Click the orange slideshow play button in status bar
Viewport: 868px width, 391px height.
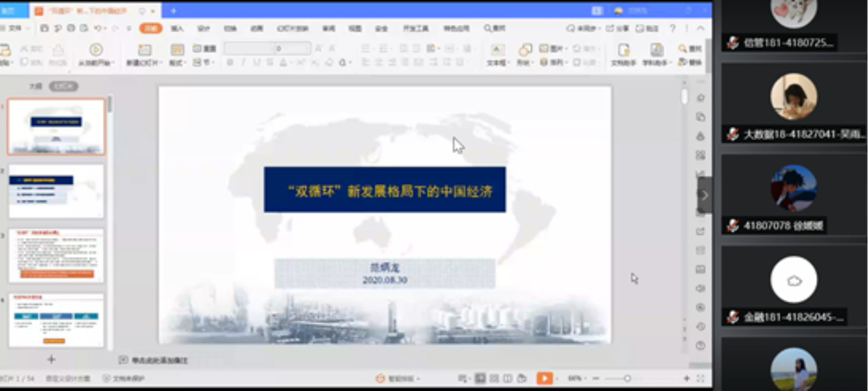[x=544, y=378]
